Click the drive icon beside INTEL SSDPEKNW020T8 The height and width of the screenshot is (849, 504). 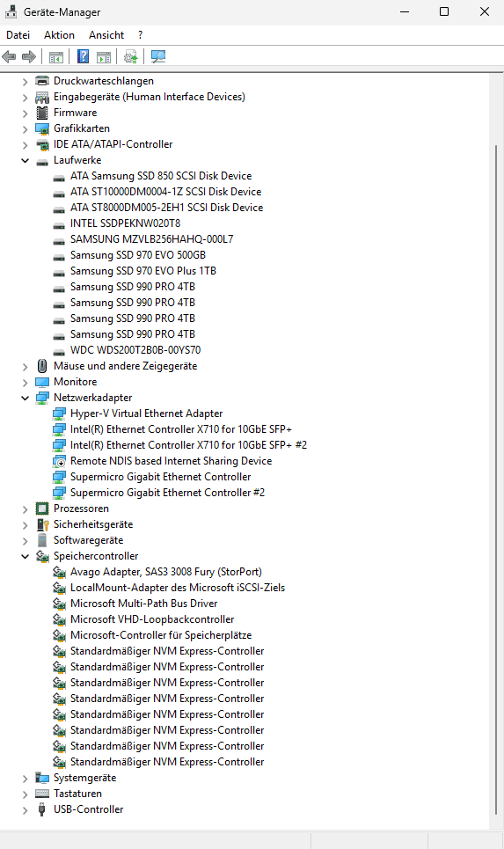click(59, 224)
